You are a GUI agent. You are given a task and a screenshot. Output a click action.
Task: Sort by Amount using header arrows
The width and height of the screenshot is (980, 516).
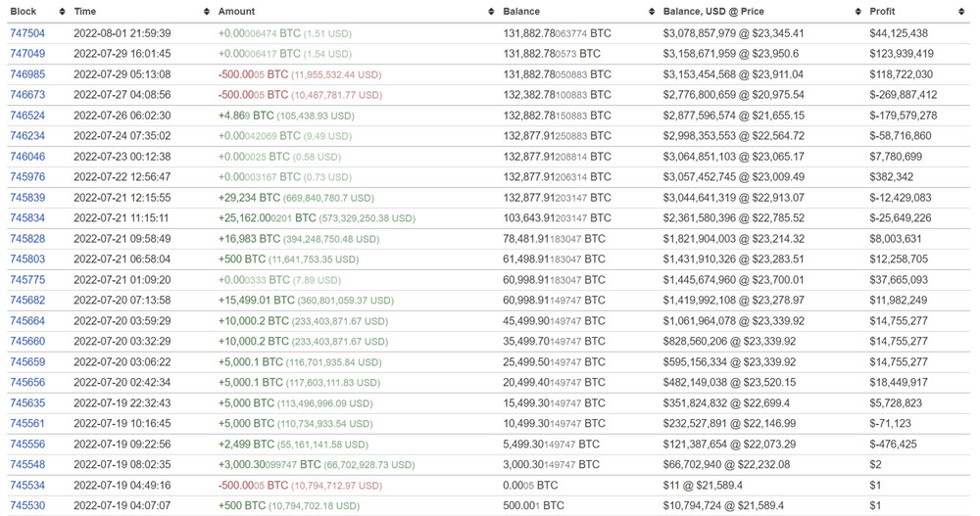[491, 12]
